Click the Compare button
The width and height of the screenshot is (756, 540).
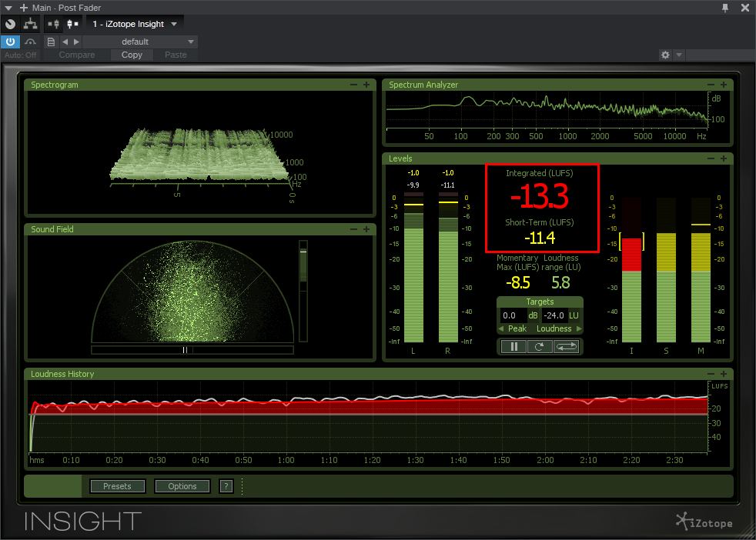(77, 55)
